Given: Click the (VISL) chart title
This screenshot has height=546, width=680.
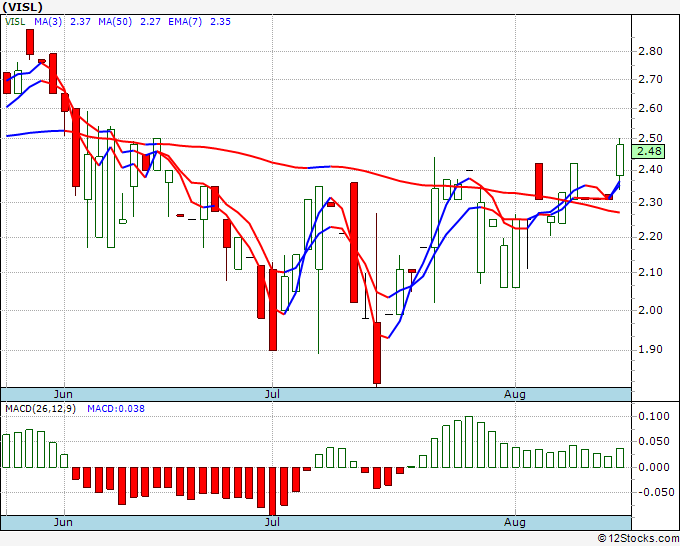Looking at the screenshot, I should [x=23, y=7].
